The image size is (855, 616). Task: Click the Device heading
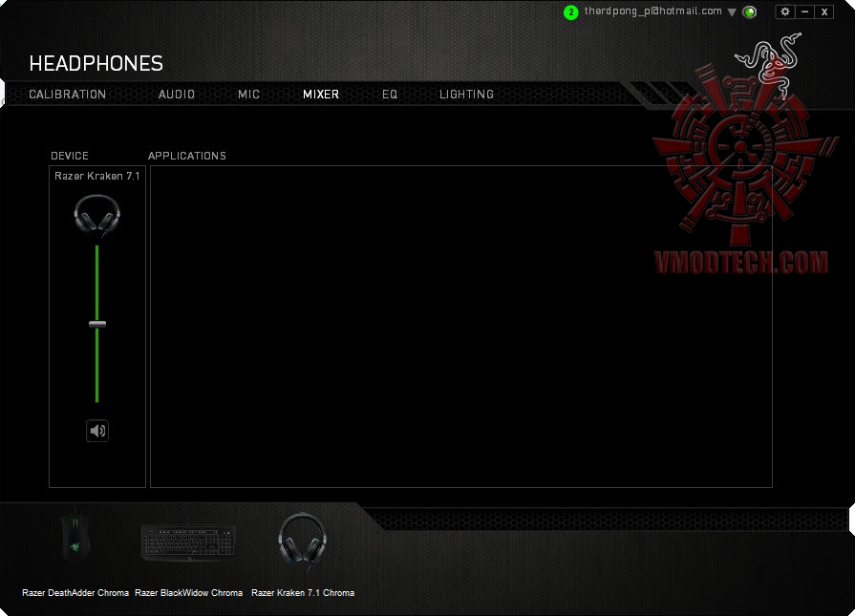point(69,156)
